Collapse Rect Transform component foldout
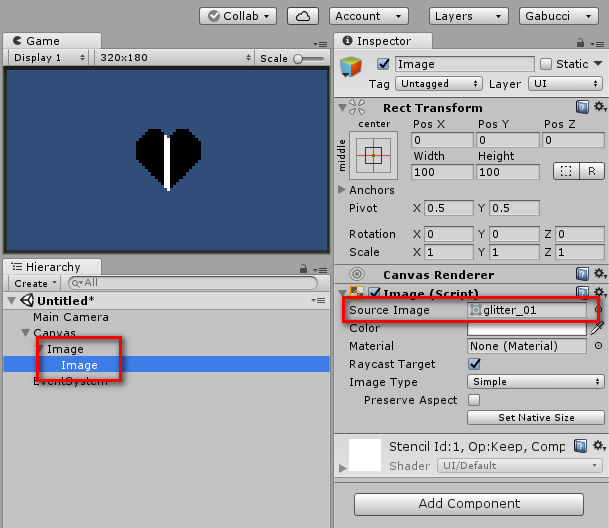The width and height of the screenshot is (609, 528). click(342, 108)
